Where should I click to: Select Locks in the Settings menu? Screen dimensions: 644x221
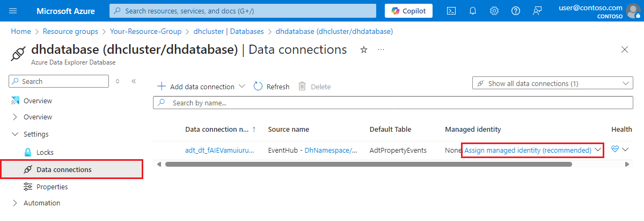[x=45, y=152]
